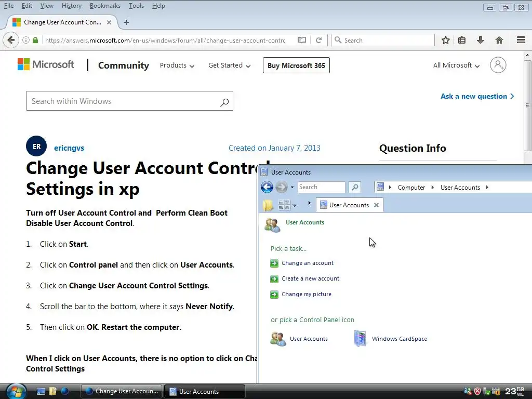Click the green arrow beside Create a new account

click(x=274, y=279)
